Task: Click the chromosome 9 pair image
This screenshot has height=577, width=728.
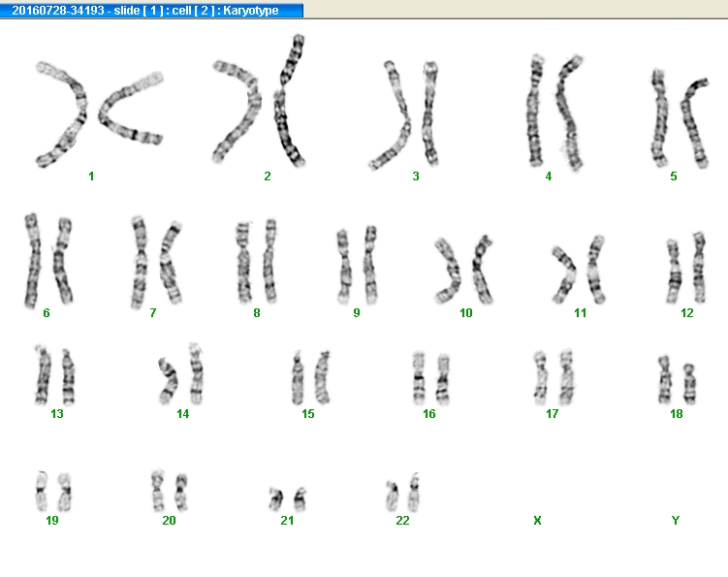Action: [357, 265]
